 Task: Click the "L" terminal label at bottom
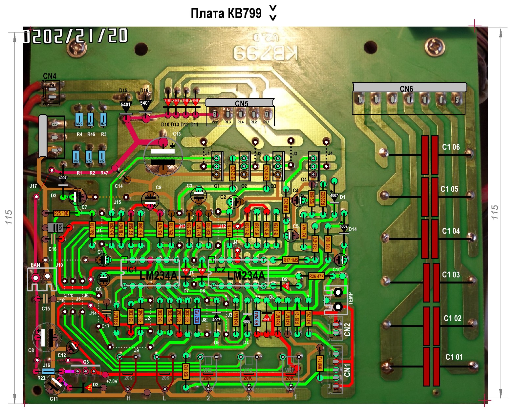click(164, 398)
